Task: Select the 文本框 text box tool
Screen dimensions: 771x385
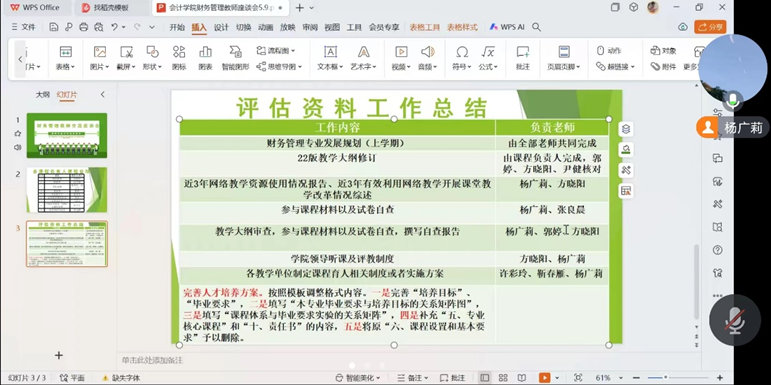Action: [330, 58]
